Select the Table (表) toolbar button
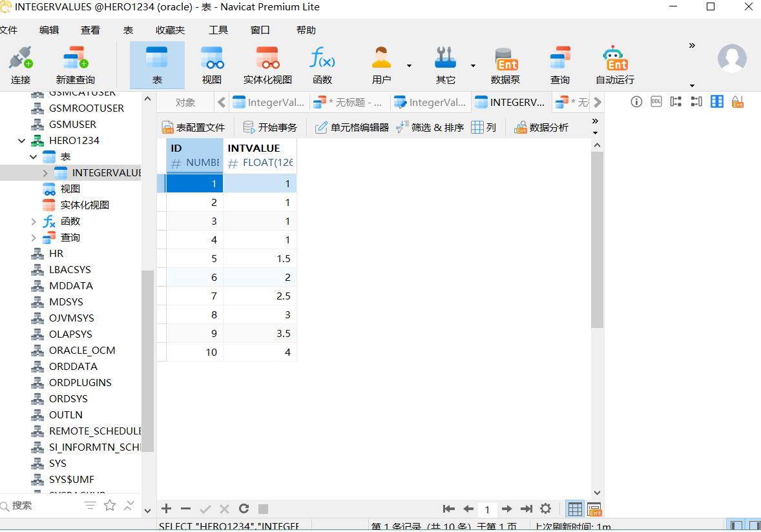761x532 pixels. [157, 65]
